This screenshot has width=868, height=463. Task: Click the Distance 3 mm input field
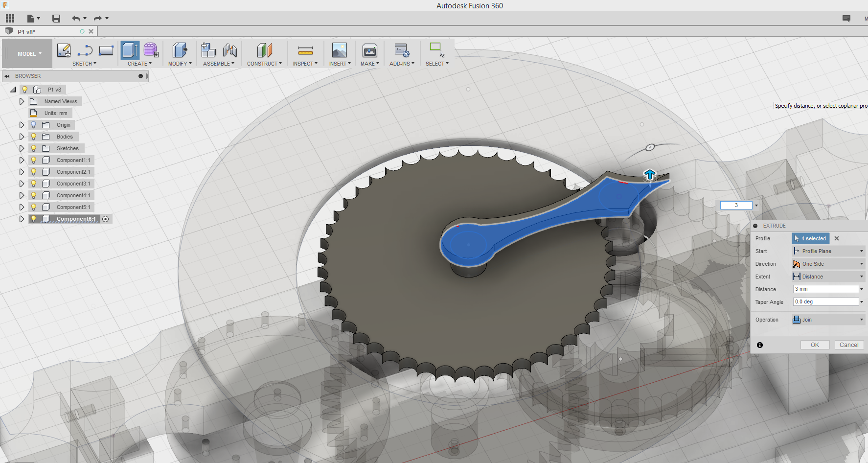pyautogui.click(x=826, y=289)
